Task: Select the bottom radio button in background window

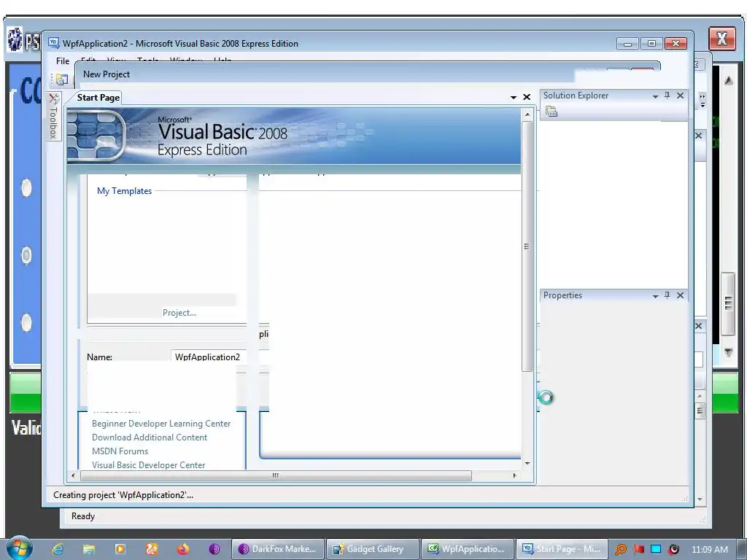Action: click(x=27, y=322)
